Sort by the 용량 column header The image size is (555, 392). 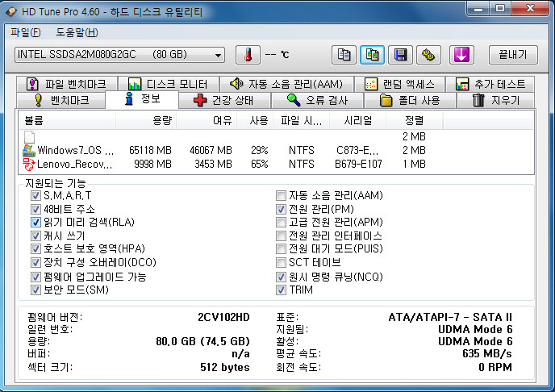[x=146, y=120]
